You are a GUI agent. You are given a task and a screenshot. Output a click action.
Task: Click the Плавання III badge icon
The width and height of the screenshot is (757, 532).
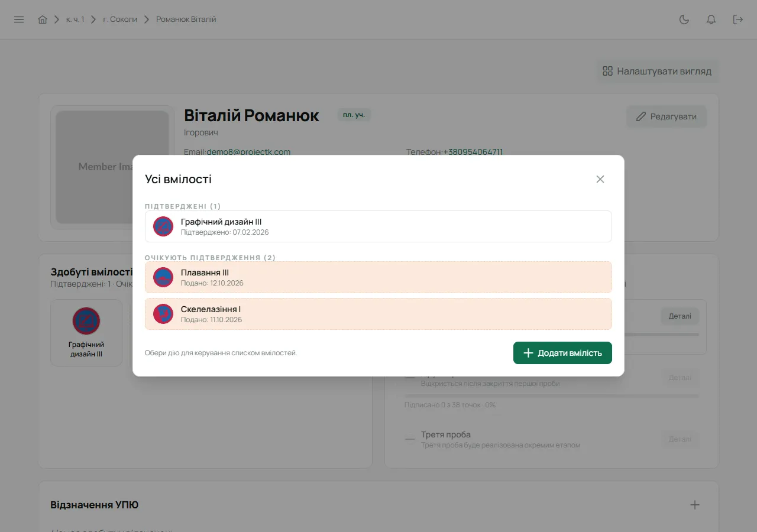(163, 277)
